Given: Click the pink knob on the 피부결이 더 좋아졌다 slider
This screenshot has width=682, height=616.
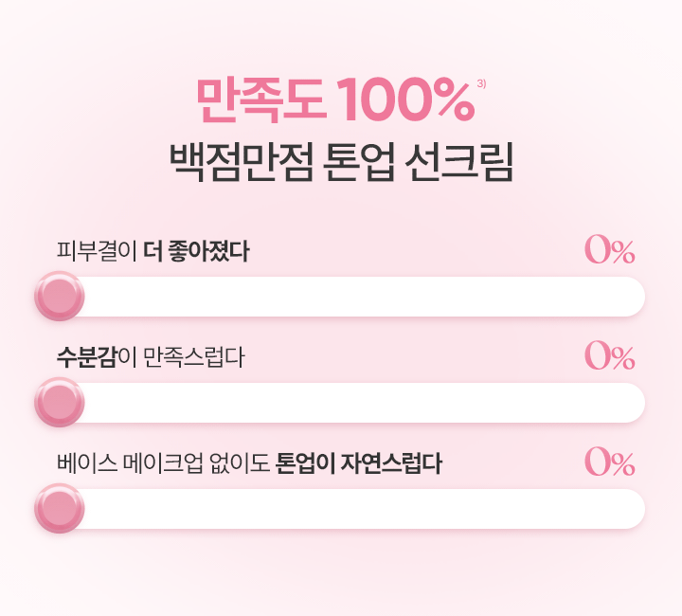Looking at the screenshot, I should pos(60,297).
